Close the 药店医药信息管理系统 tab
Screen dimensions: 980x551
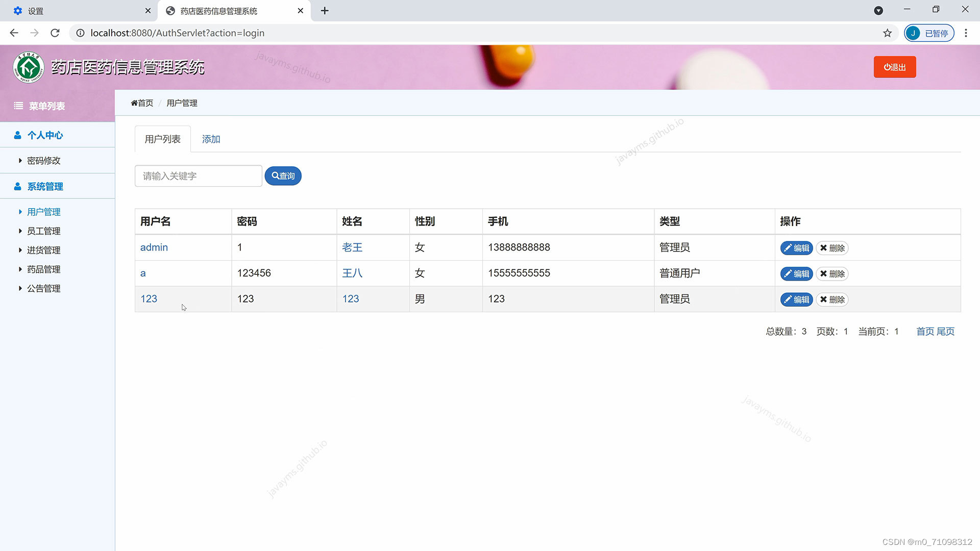click(x=300, y=11)
